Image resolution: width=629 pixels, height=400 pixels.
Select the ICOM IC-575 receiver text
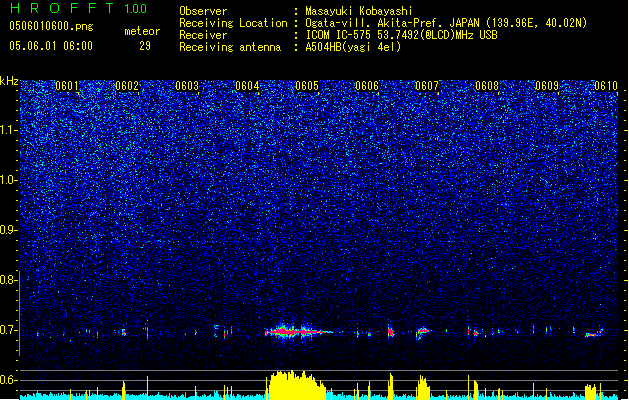(x=401, y=35)
